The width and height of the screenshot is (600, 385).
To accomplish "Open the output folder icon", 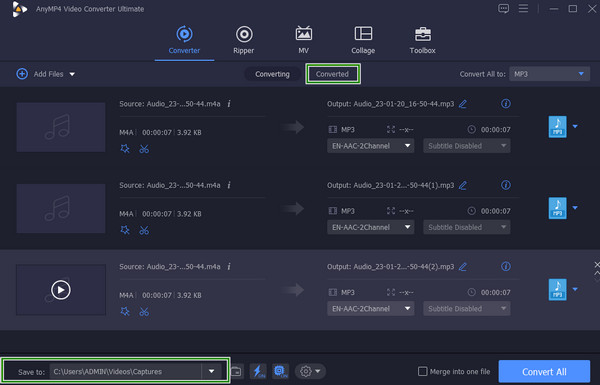I will [x=236, y=371].
